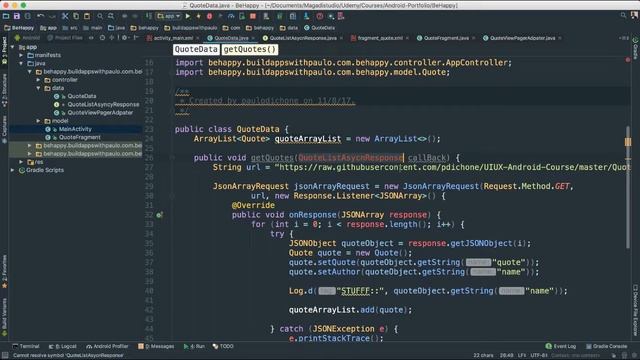Expand the model package
This screenshot has height=360, width=640.
(38, 121)
